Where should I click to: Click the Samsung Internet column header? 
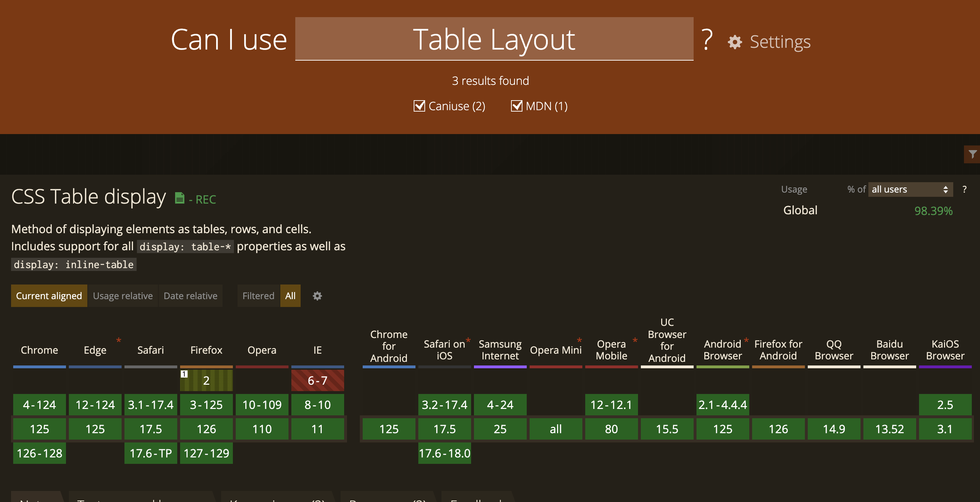[x=500, y=350]
